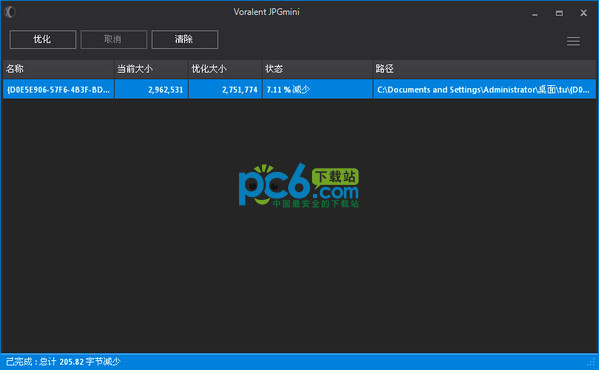Sort by the 状态 column header
This screenshot has width=599, height=370.
tap(317, 69)
